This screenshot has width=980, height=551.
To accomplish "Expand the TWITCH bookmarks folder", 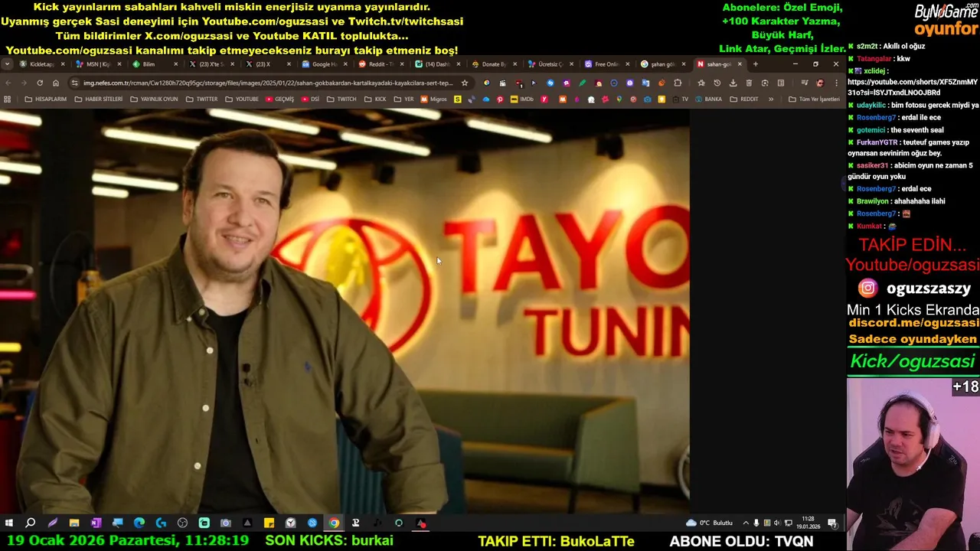I will tap(341, 99).
